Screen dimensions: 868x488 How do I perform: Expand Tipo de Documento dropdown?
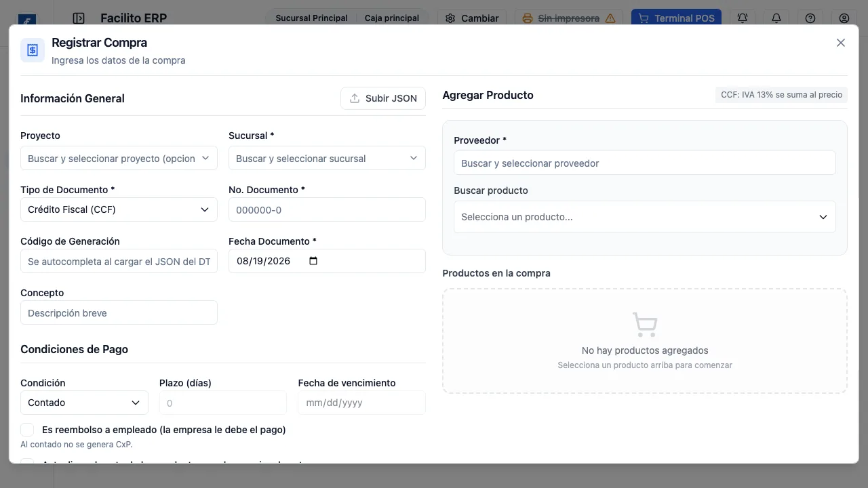click(119, 209)
